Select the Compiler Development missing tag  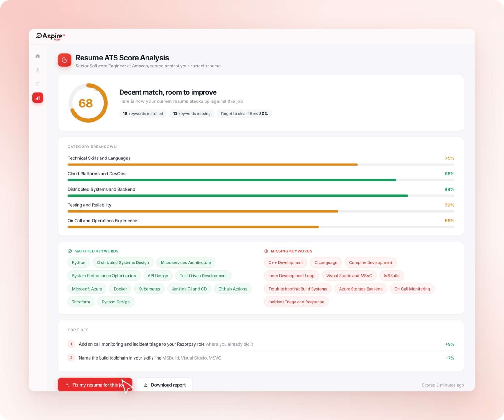pos(370,262)
